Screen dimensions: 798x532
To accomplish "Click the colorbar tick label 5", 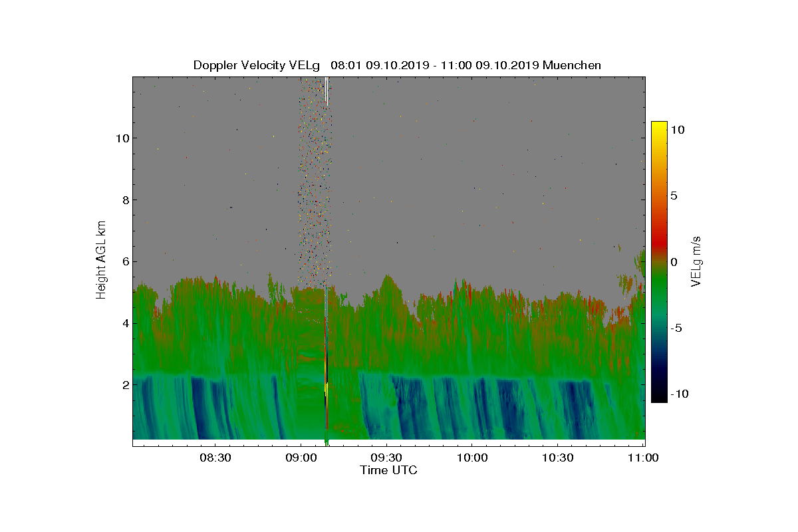I will (674, 196).
